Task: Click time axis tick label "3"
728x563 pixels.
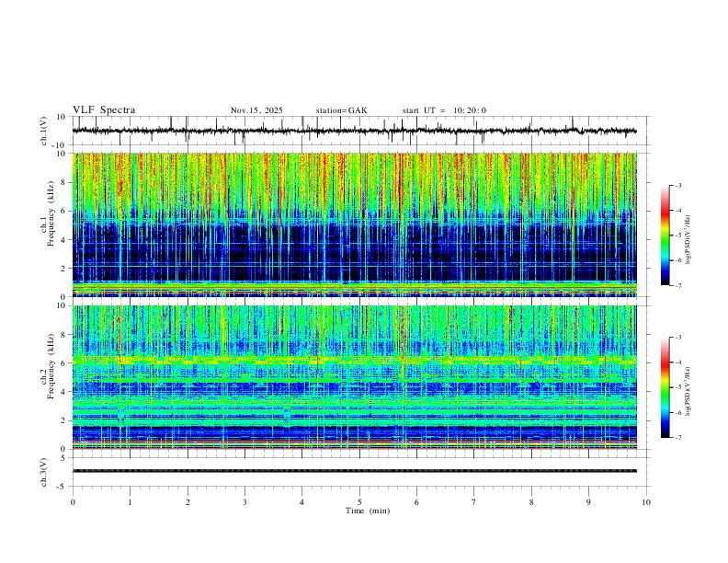Action: pyautogui.click(x=245, y=502)
